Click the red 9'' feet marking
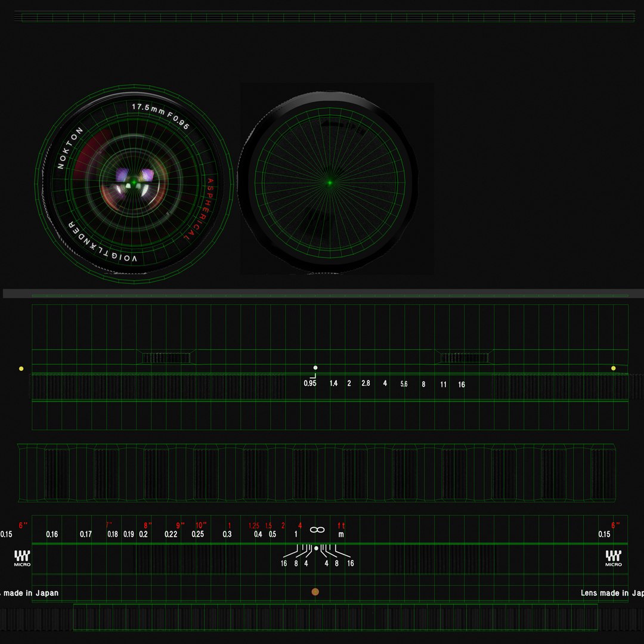Viewport: 644px width, 644px height. [180, 525]
